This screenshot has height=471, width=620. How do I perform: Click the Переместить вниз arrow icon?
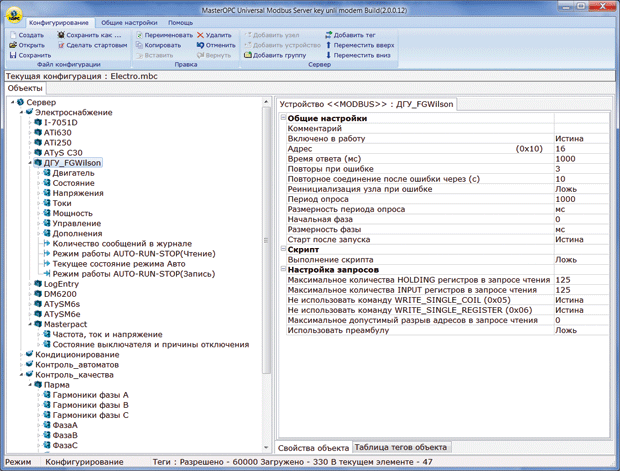point(329,55)
